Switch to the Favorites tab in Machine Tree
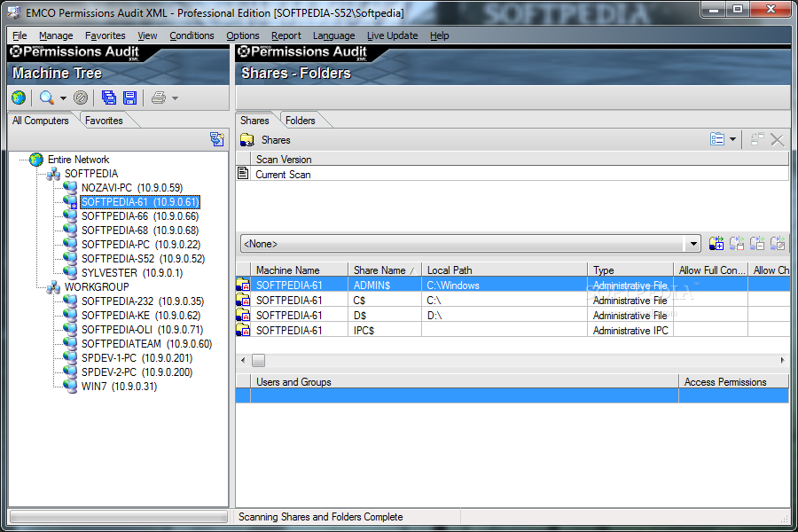 [104, 121]
